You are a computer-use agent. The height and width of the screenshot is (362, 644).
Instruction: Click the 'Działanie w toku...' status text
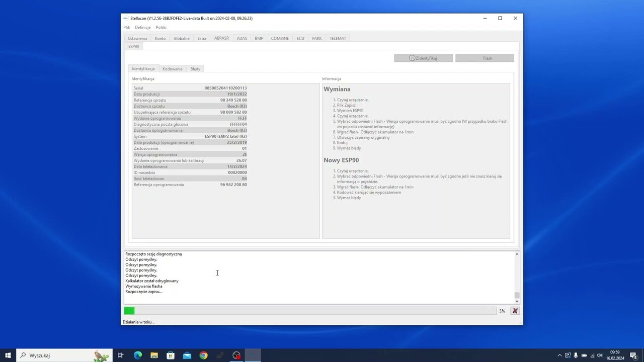[139, 322]
